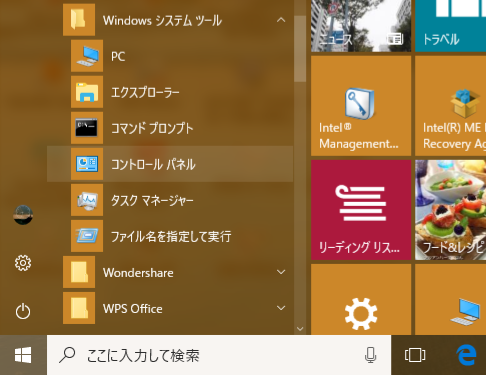This screenshot has height=375, width=486.
Task: Open the Intel Management tile
Action: pyautogui.click(x=361, y=106)
